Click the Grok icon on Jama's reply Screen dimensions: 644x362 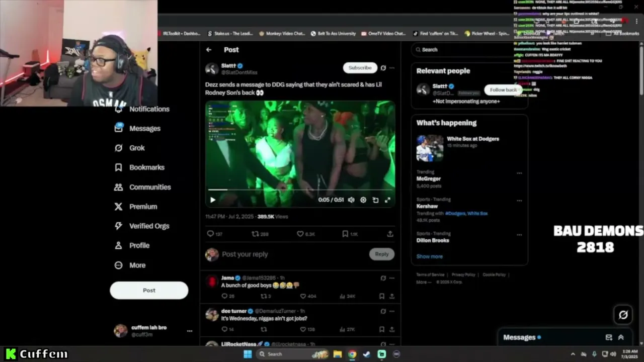click(x=383, y=278)
